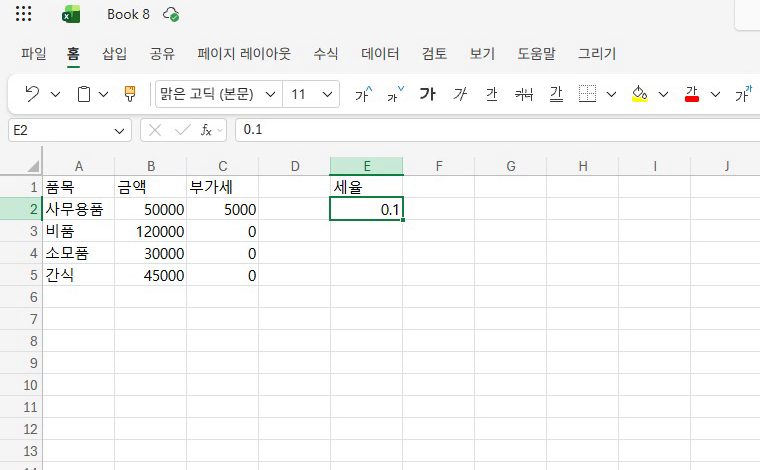Apply red font color
Screen dimensions: 760x470
pos(692,94)
